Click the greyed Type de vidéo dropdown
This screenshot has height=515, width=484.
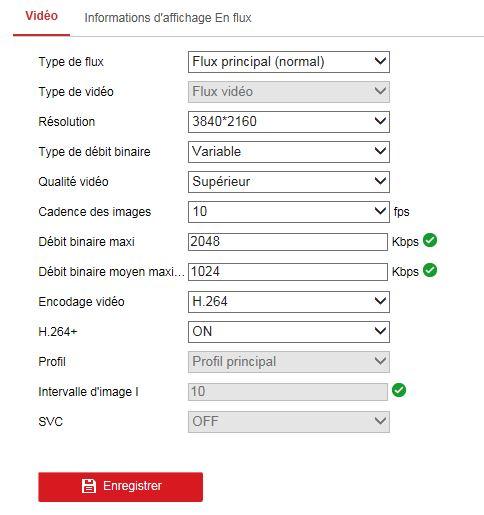[x=289, y=92]
